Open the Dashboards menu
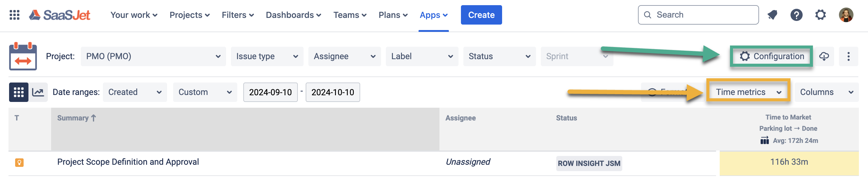 [x=293, y=15]
